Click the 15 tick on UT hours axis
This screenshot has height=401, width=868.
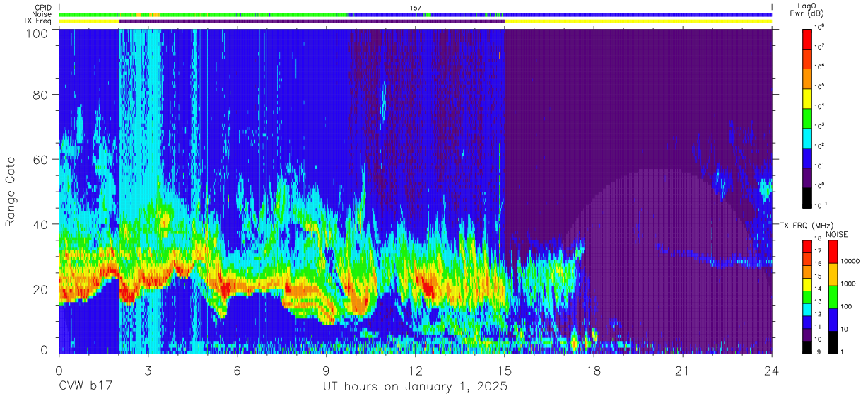[504, 370]
